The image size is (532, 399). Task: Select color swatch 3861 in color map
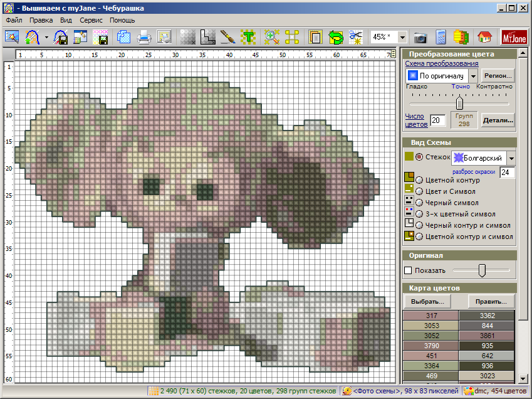[487, 336]
